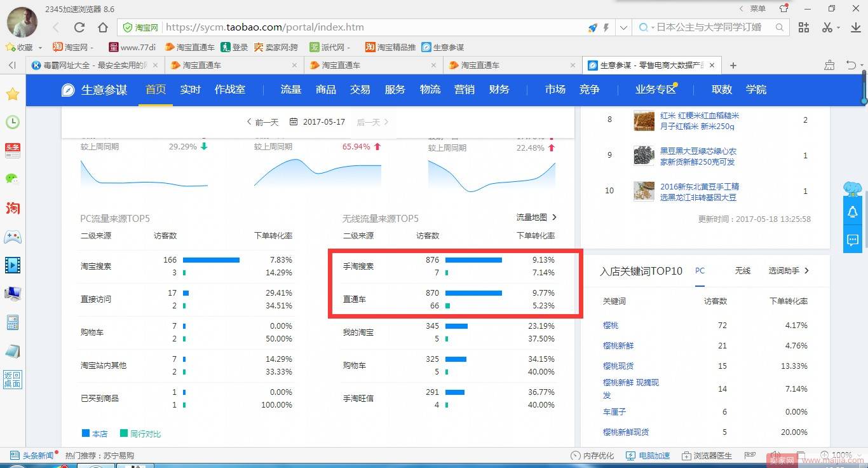The image size is (868, 468).
Task: Click the 车厘子 keyword link
Action: (x=614, y=412)
